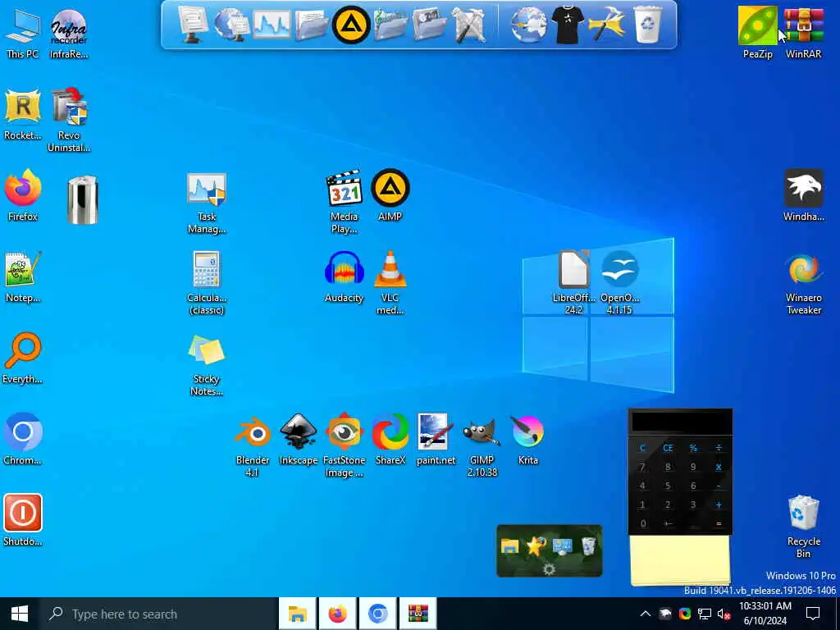Viewport: 840px width, 630px height.
Task: Open the VLC media player desktop shortcut
Action: click(x=390, y=283)
